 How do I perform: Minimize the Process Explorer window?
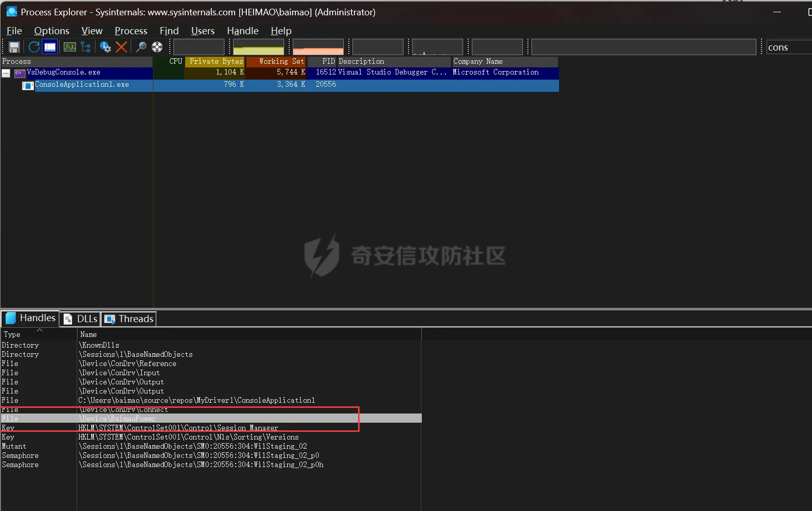pos(777,12)
